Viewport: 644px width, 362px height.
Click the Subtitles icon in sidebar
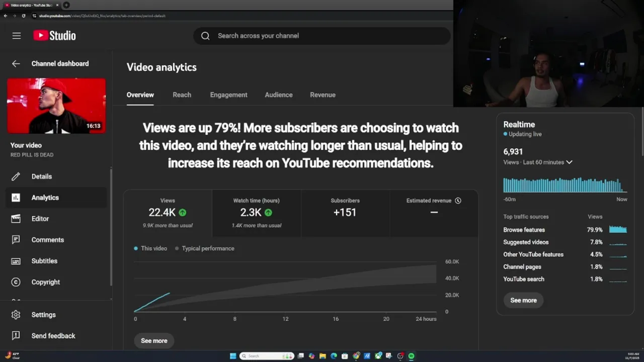pos(16,261)
